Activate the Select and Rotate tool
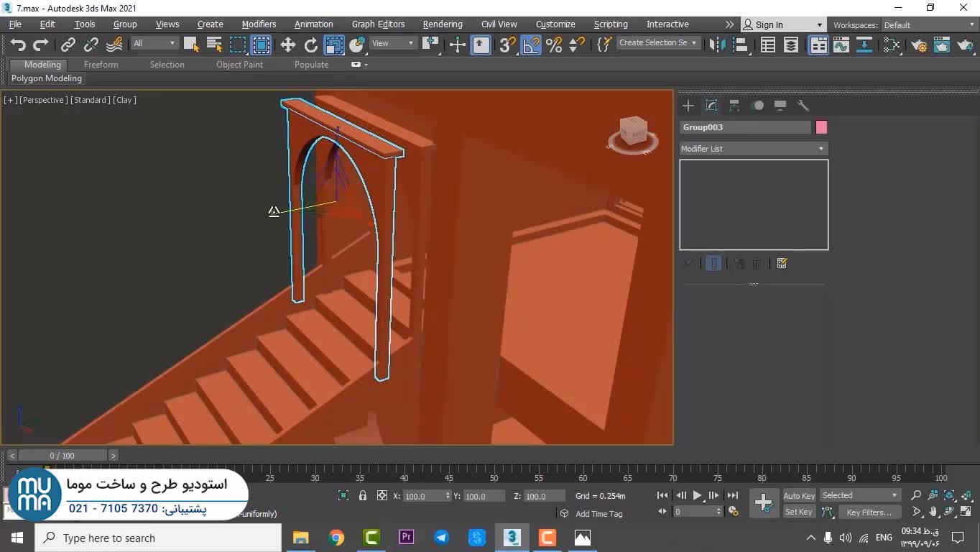980x552 pixels. tap(311, 45)
